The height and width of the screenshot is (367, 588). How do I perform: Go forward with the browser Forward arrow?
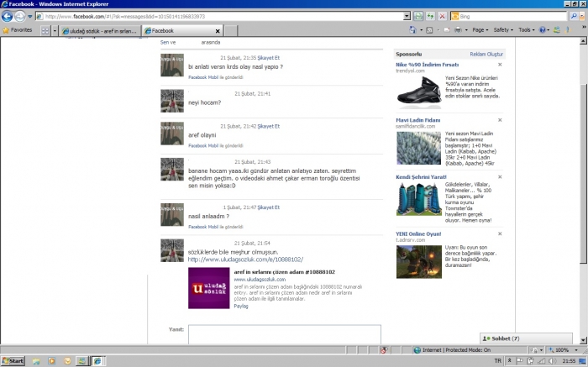pos(20,16)
